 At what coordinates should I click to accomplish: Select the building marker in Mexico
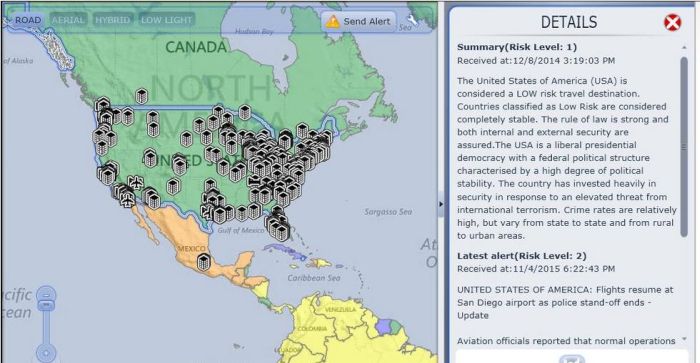click(x=204, y=262)
